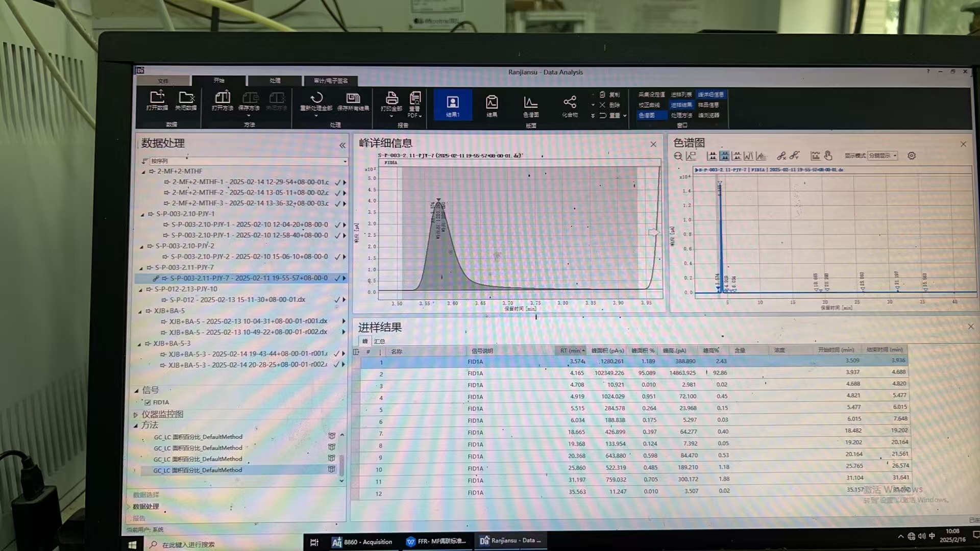
Task: Click manual integration hand icon
Action: pos(828,156)
